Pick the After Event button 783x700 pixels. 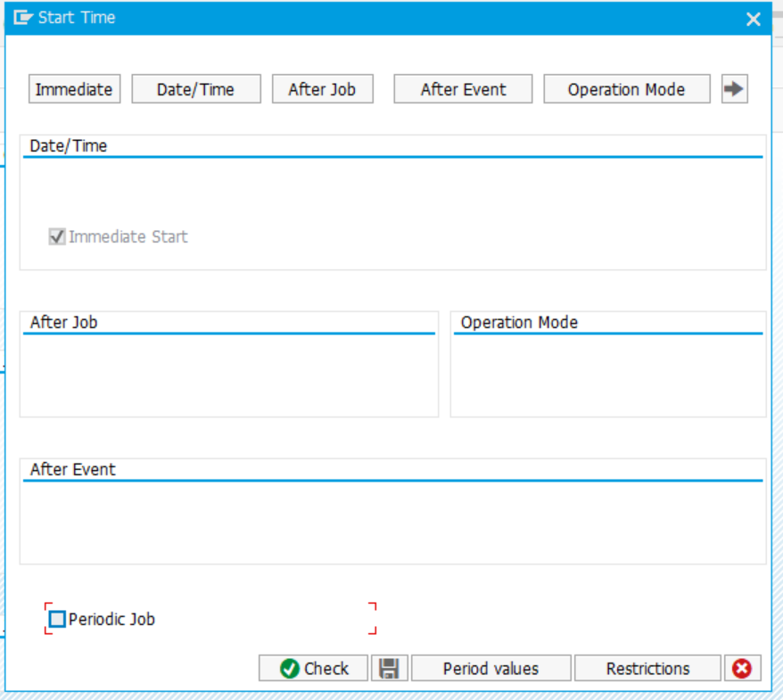pos(463,89)
